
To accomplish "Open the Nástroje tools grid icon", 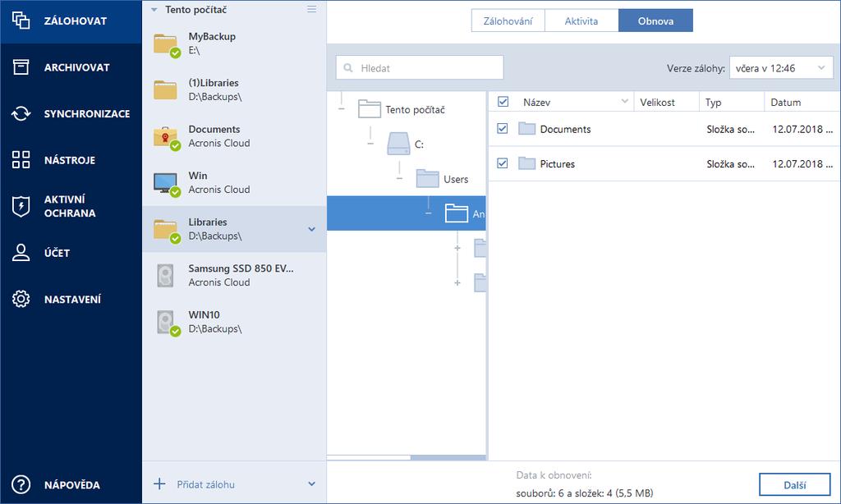I will 21,160.
